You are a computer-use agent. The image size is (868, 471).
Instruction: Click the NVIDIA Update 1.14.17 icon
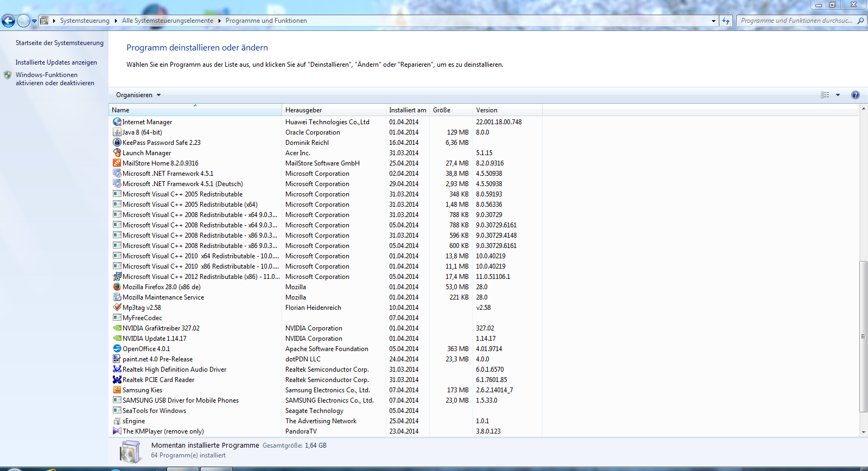point(117,339)
